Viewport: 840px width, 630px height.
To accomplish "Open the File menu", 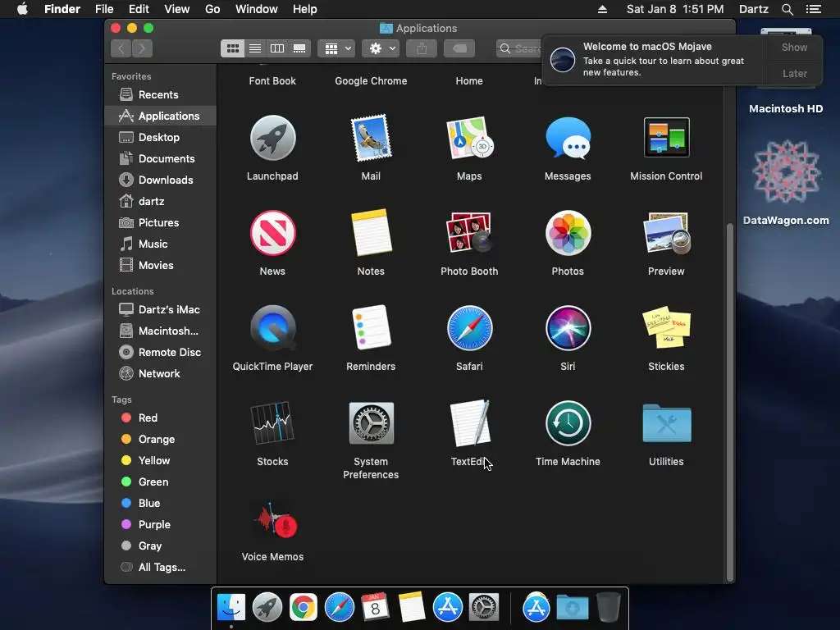I will tap(104, 9).
